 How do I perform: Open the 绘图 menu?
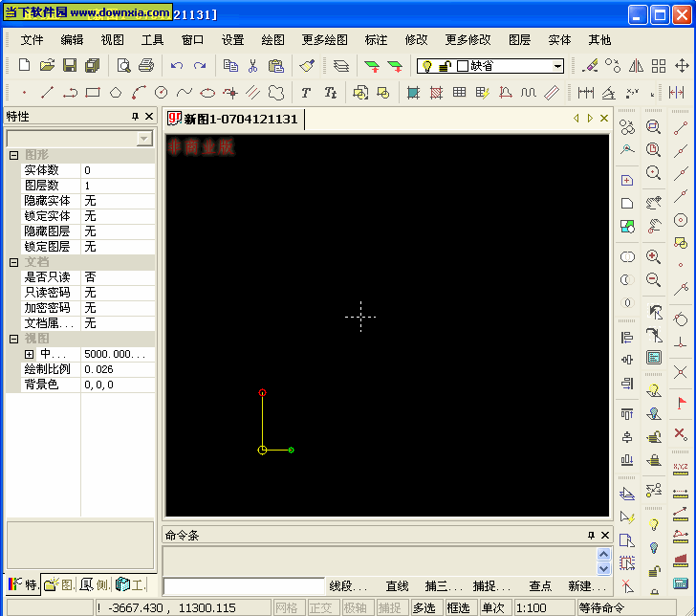click(x=273, y=40)
